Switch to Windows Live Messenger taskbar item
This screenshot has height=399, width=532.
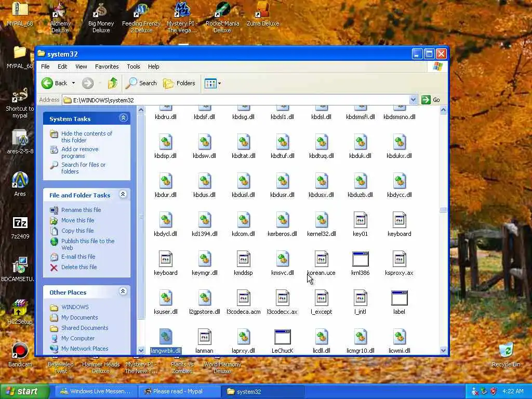pos(96,391)
